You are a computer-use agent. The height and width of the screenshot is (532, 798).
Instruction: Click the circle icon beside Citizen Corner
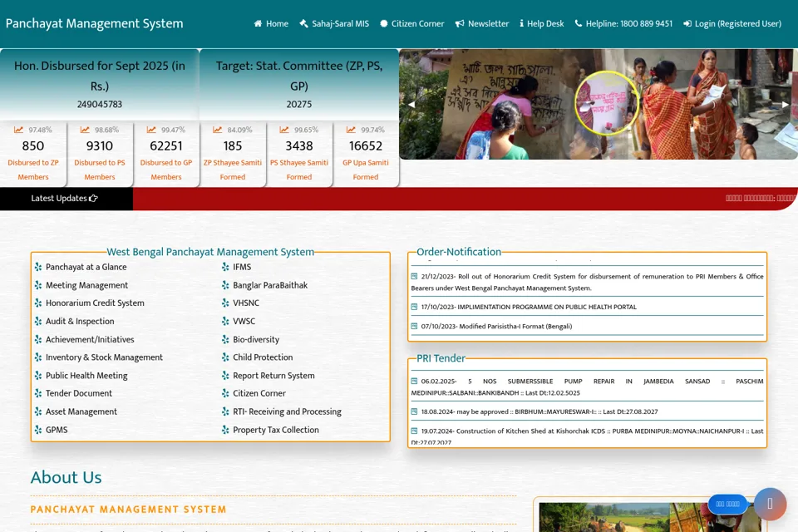[x=384, y=23]
